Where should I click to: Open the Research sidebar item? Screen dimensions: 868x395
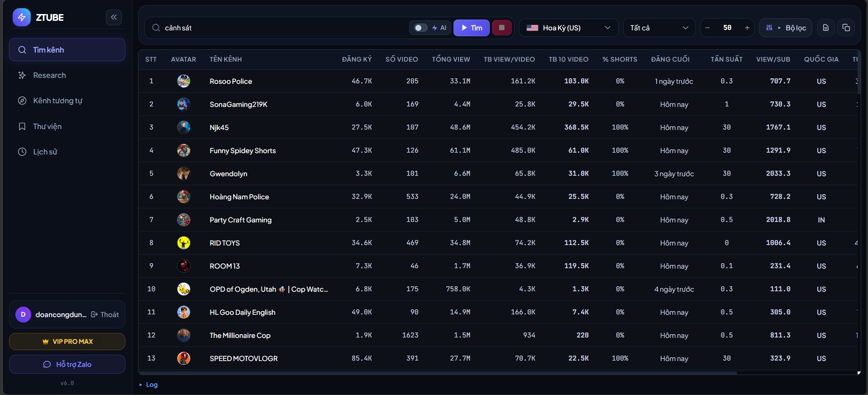pyautogui.click(x=67, y=75)
